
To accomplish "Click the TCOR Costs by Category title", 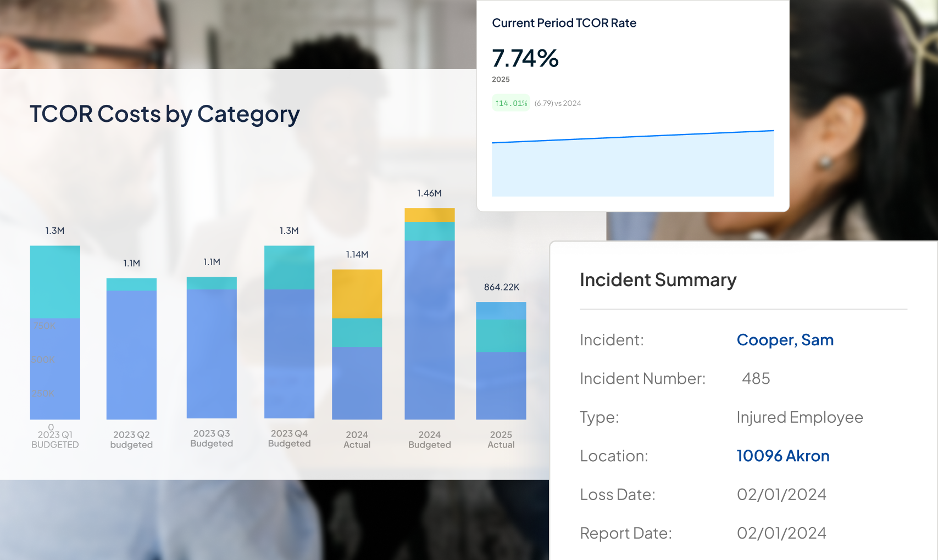I will (x=165, y=114).
